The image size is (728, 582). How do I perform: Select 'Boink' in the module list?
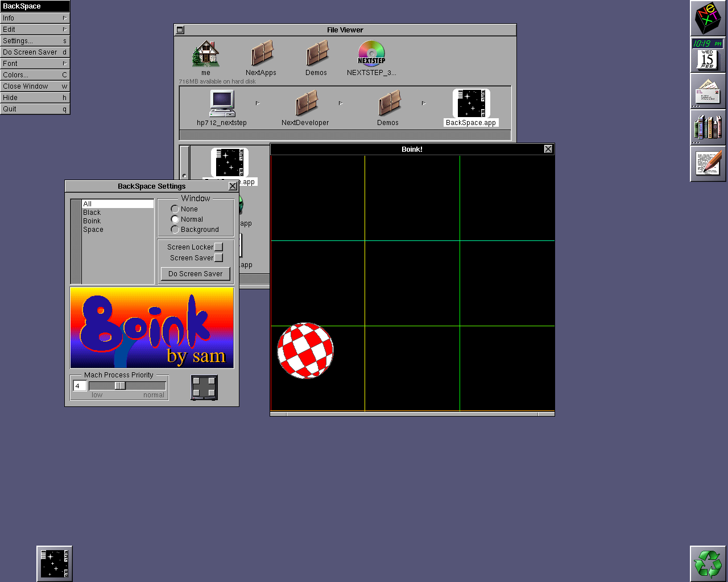pos(118,221)
